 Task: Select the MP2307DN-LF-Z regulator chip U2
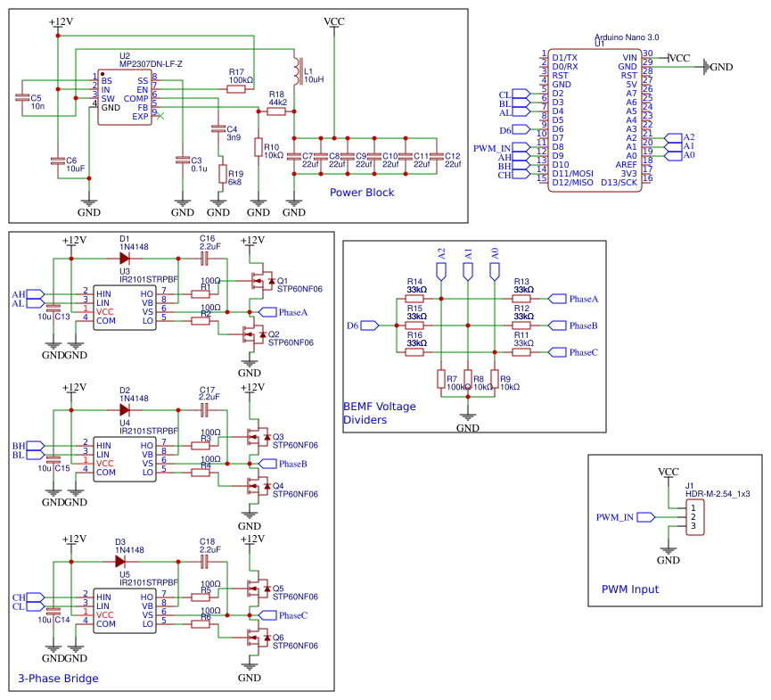tap(125, 97)
